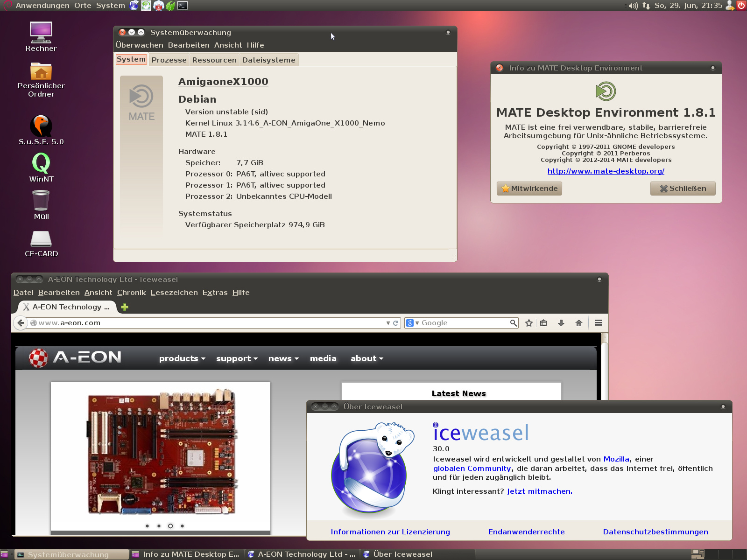This screenshot has height=560, width=747.
Task: Open the mate-desktop.org link
Action: [x=606, y=171]
